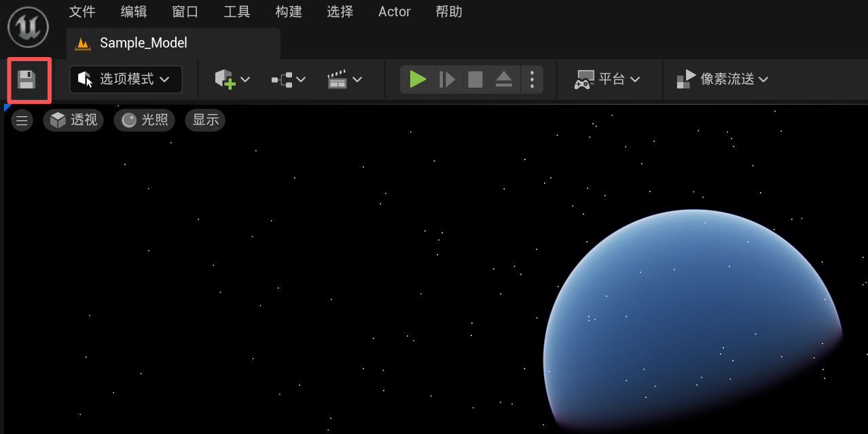
Task: Select the Sample_Model level tab
Action: (x=143, y=43)
